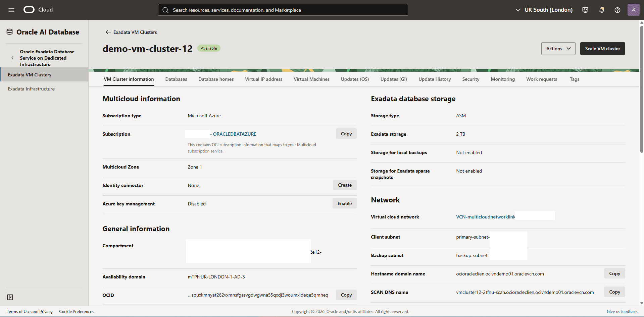Open the user profile avatar
The image size is (644, 317).
point(633,10)
